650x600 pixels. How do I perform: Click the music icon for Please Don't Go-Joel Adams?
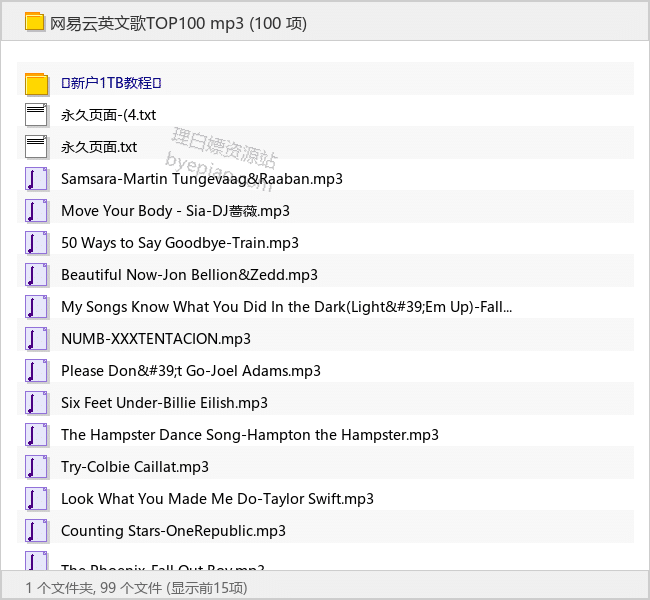(36, 371)
